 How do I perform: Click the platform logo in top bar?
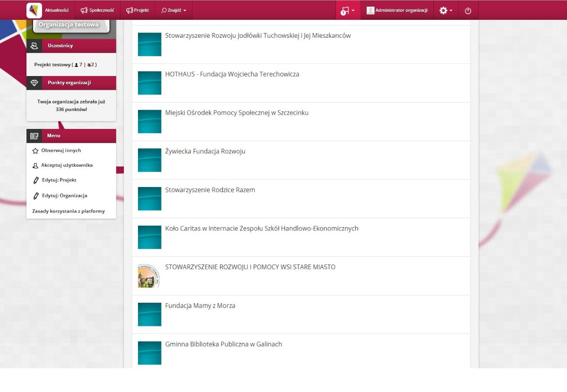pyautogui.click(x=34, y=10)
